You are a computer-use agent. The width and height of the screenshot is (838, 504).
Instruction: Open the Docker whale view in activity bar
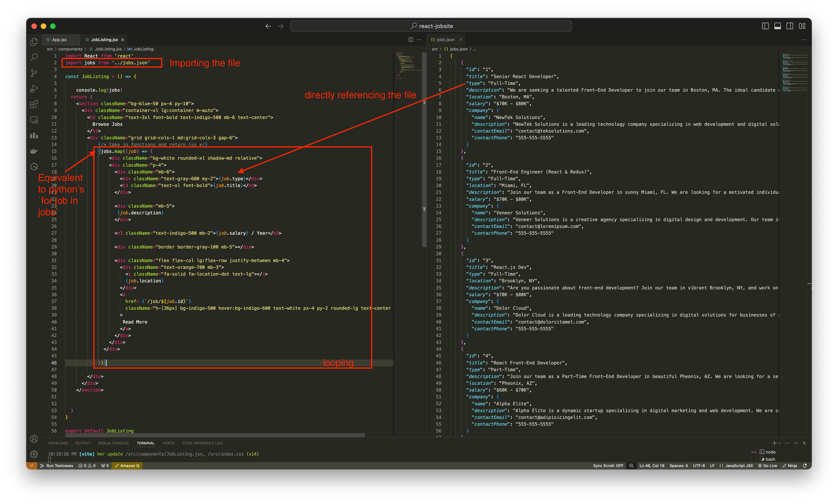click(x=34, y=151)
